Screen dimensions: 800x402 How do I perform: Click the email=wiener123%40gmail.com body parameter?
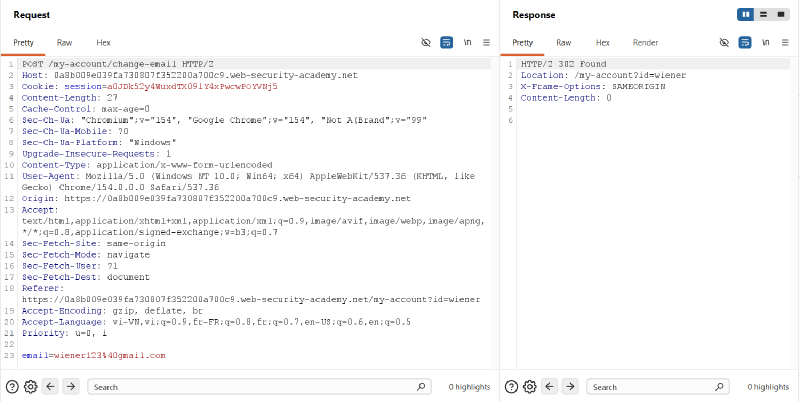[x=94, y=356]
